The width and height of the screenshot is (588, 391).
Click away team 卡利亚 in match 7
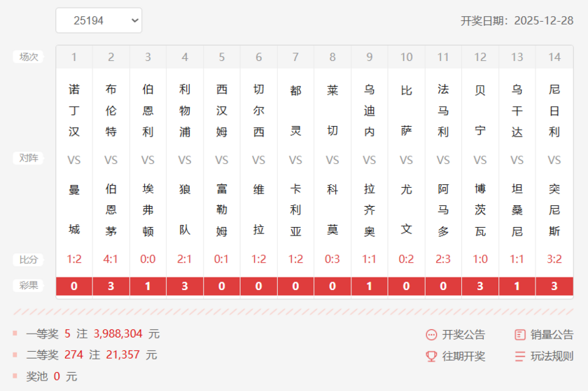[295, 210]
